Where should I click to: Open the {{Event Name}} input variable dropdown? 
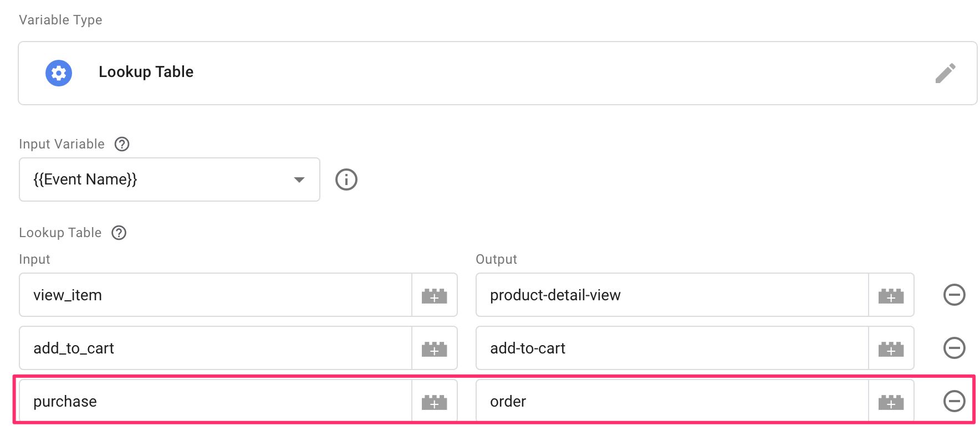[170, 179]
